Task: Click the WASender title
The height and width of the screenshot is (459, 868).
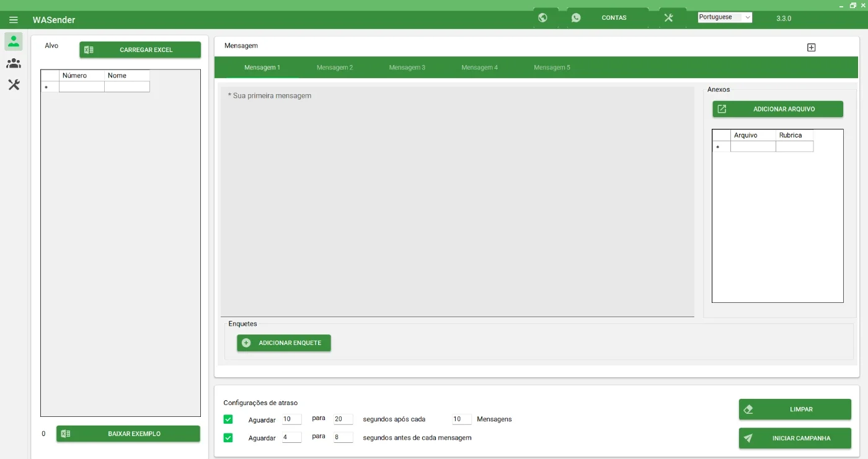Action: pyautogui.click(x=54, y=20)
